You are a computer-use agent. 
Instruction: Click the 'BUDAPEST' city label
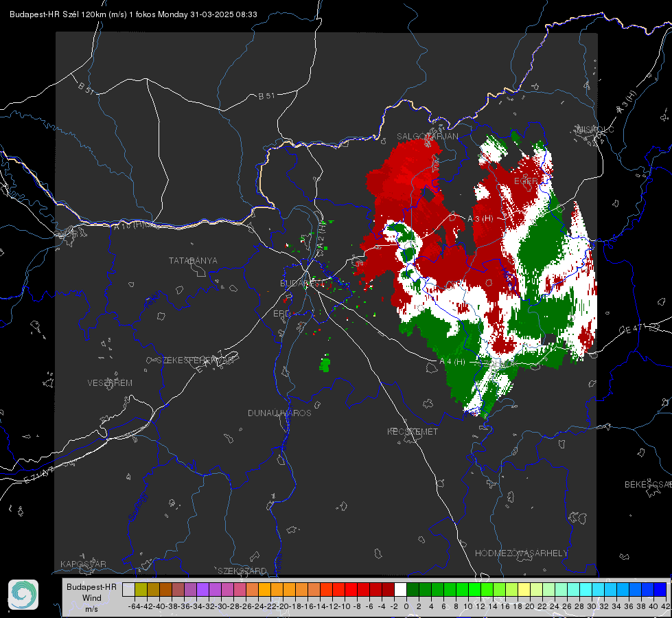(302, 284)
